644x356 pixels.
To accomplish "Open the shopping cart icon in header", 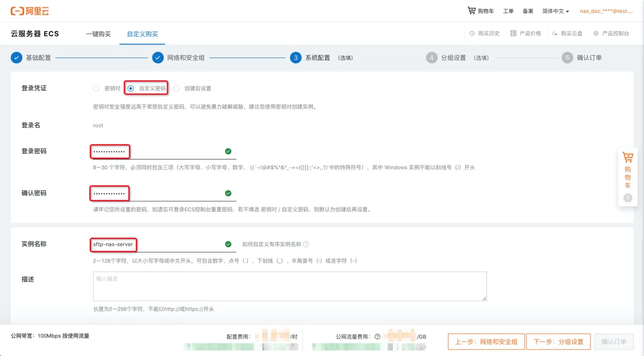I will 471,11.
